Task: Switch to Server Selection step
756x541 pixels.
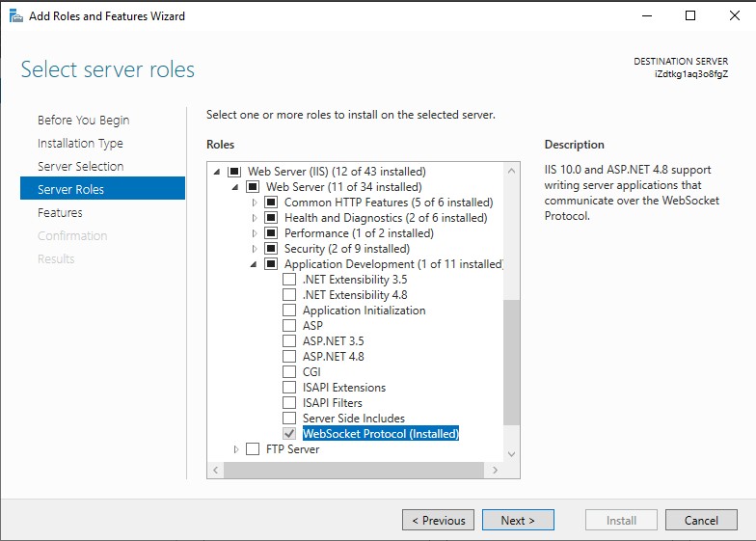Action: coord(80,166)
